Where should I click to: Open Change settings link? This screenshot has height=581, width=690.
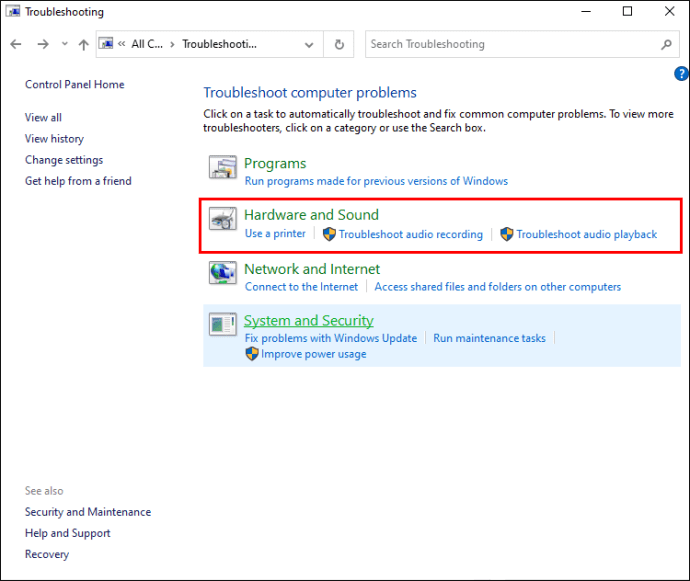pyautogui.click(x=64, y=160)
